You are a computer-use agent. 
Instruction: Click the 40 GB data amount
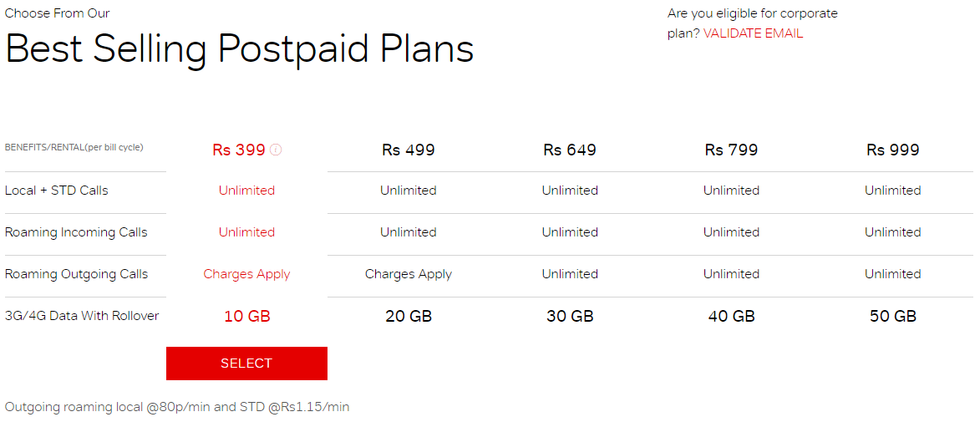coord(731,317)
